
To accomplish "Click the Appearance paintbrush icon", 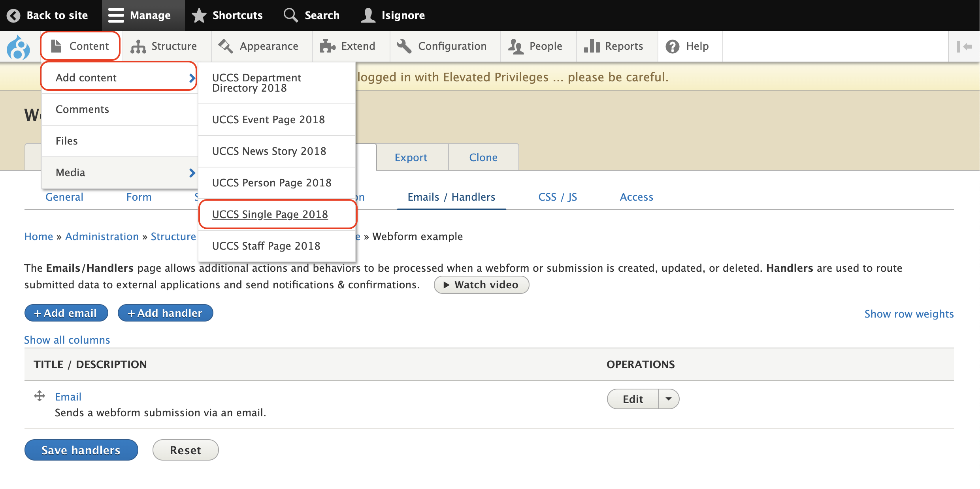I will click(226, 46).
